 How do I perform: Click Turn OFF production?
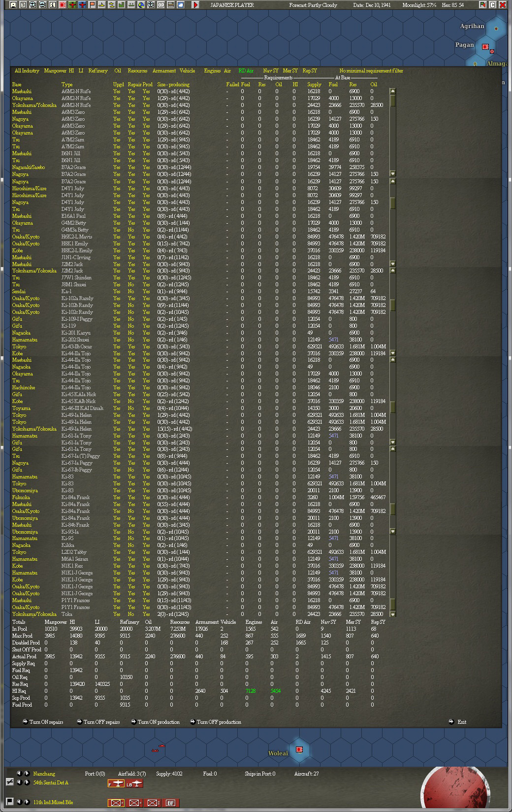tap(216, 722)
